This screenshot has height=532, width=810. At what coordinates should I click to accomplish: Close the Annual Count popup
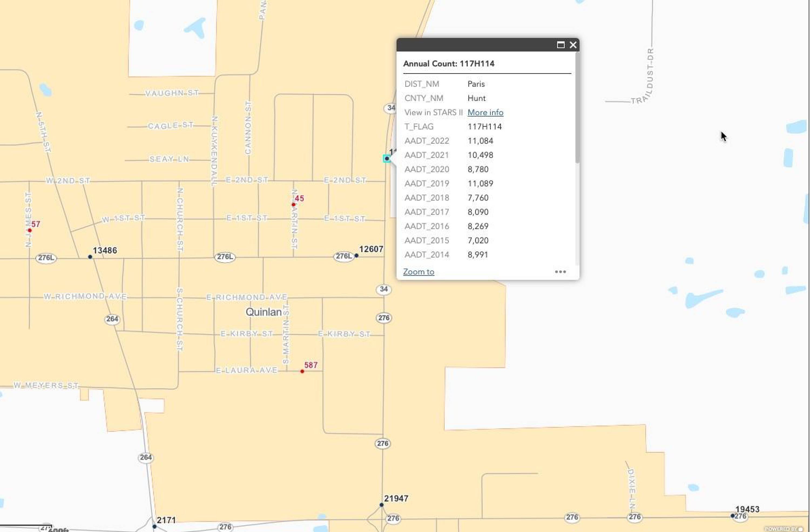(573, 45)
